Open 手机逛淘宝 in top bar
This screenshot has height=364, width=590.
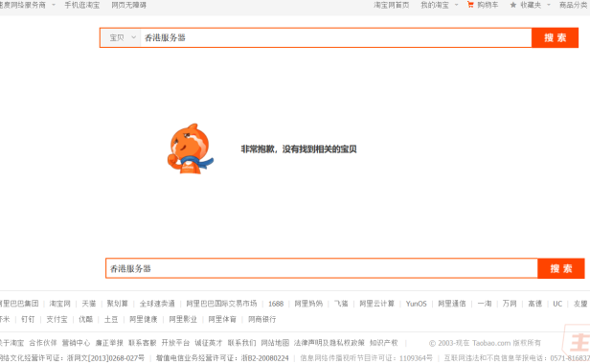82,5
